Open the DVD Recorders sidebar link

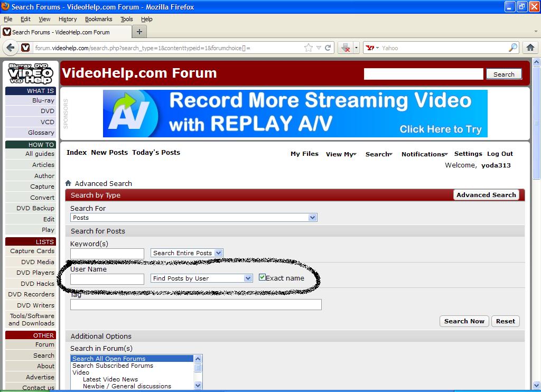31,294
